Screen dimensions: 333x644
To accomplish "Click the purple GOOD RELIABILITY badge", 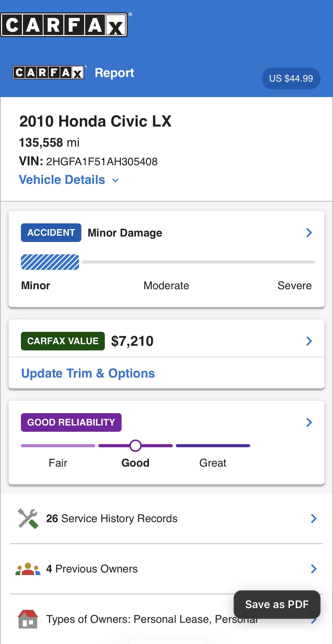I will (71, 422).
